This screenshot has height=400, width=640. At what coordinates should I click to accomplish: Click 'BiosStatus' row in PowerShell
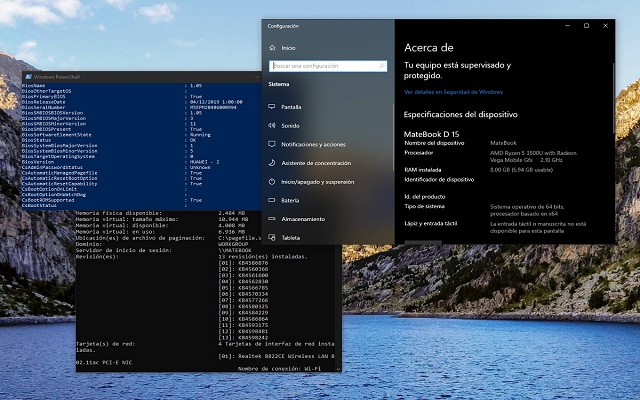coord(109,140)
